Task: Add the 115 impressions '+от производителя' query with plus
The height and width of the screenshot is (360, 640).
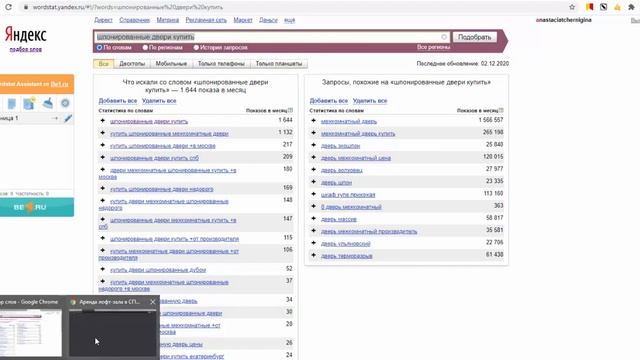Action: tap(103, 238)
